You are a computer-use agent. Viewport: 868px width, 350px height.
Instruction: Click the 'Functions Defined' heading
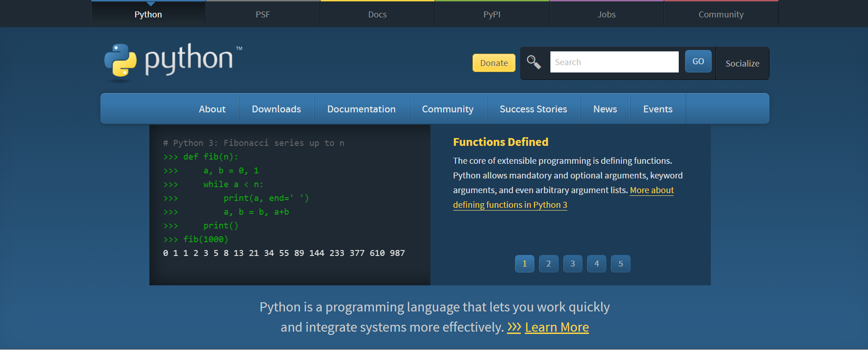pos(500,142)
